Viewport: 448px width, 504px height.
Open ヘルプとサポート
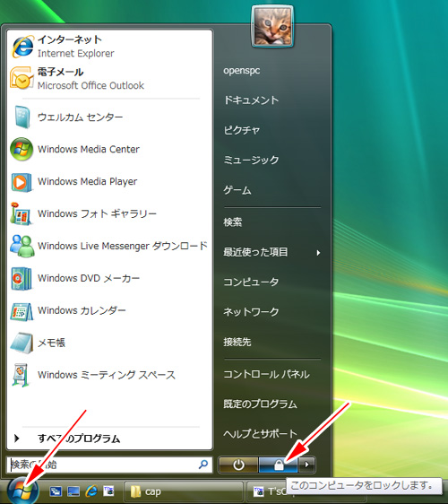click(260, 434)
